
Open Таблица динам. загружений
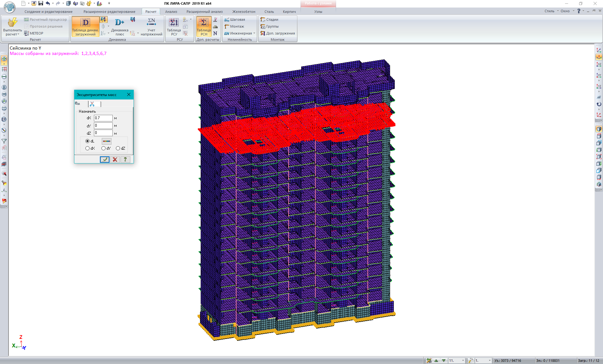click(x=85, y=27)
